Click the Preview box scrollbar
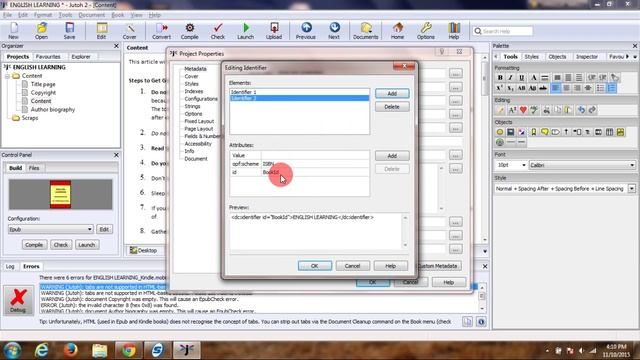 click(405, 231)
